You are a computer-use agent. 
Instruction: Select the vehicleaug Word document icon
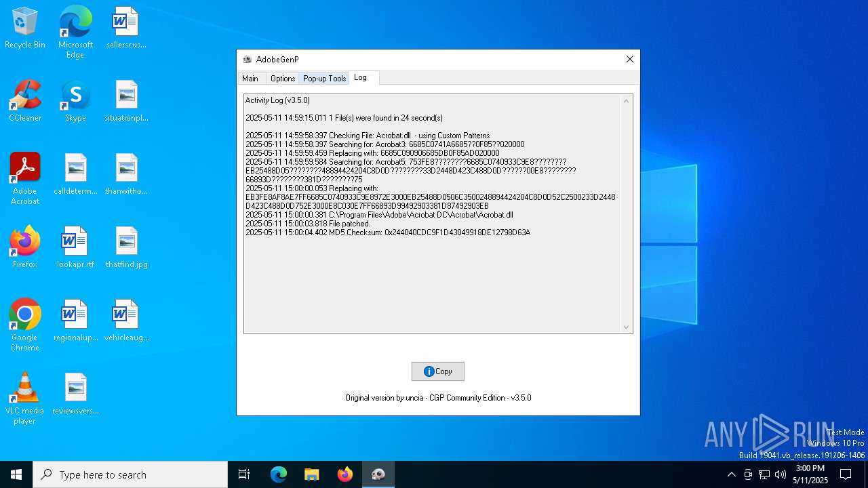pyautogui.click(x=126, y=321)
